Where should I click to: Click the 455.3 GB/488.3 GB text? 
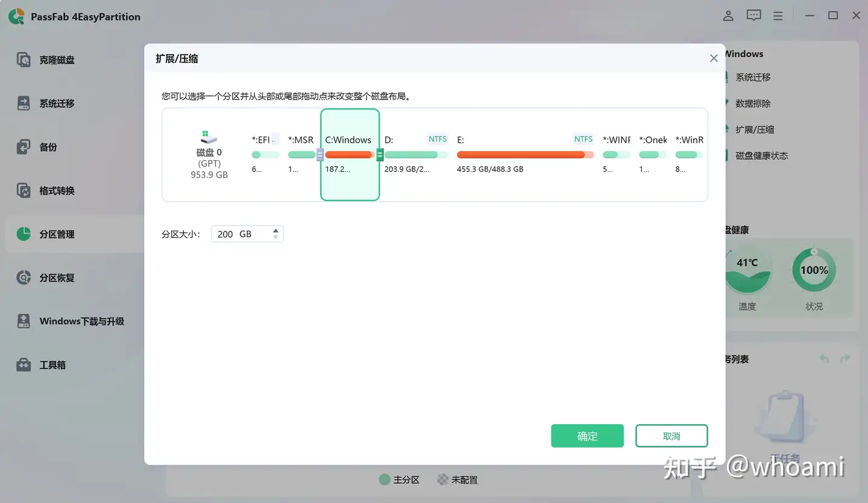[x=490, y=169]
